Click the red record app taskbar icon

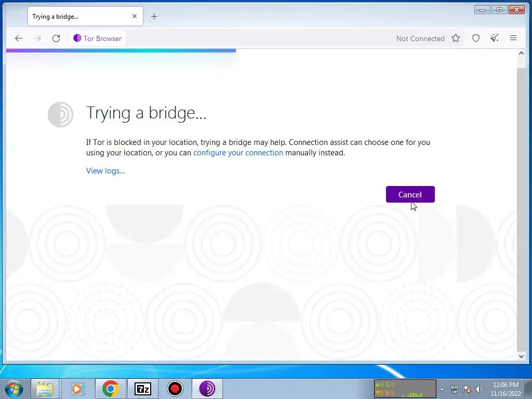[175, 389]
